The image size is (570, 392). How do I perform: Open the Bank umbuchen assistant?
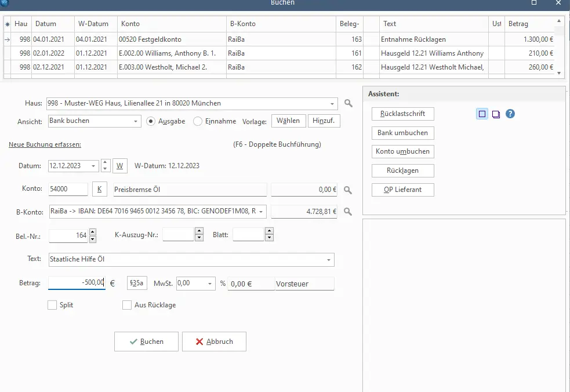click(x=403, y=133)
